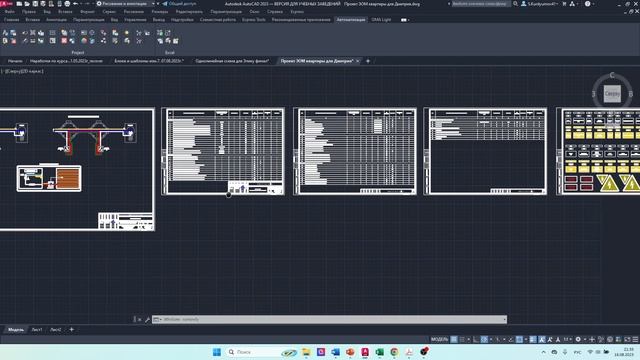The width and height of the screenshot is (640, 360).
Task: Close the command line with its X icon
Action: click(x=140, y=320)
